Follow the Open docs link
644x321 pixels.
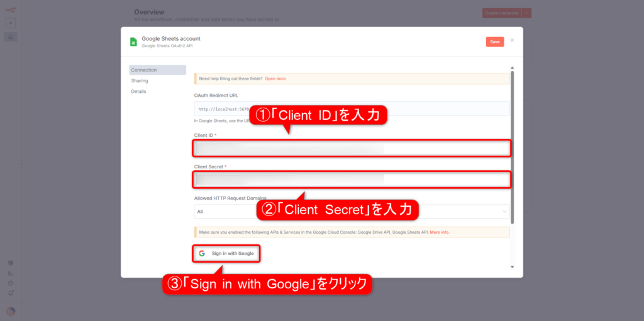(275, 79)
